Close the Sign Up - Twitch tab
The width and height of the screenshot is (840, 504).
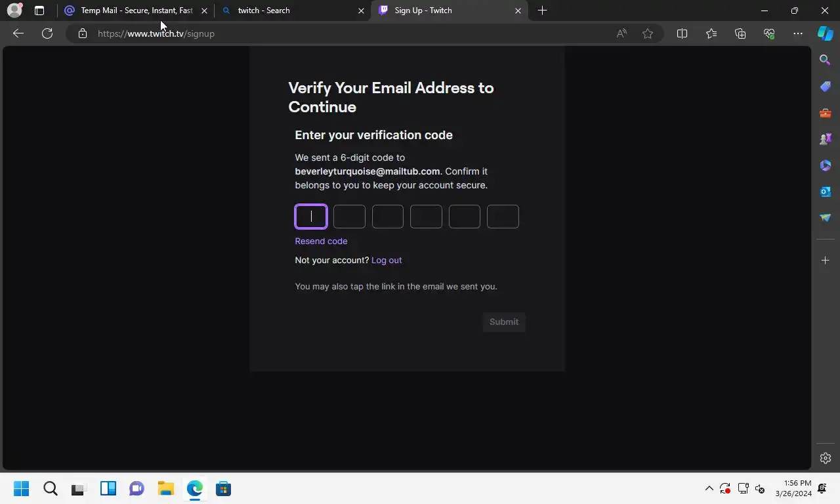[518, 10]
